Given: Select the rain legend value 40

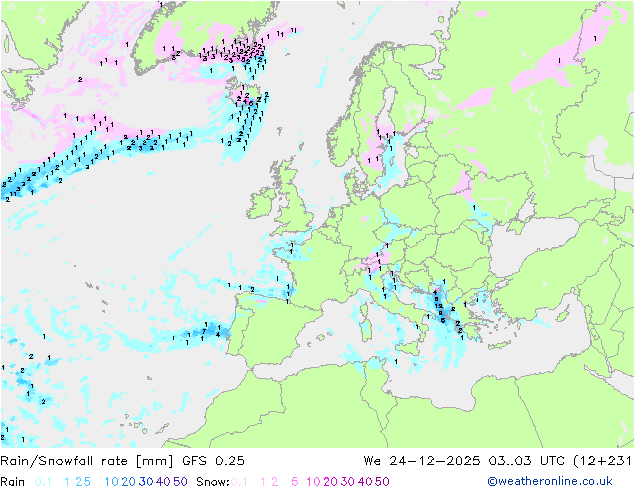Looking at the screenshot, I should point(163,482).
